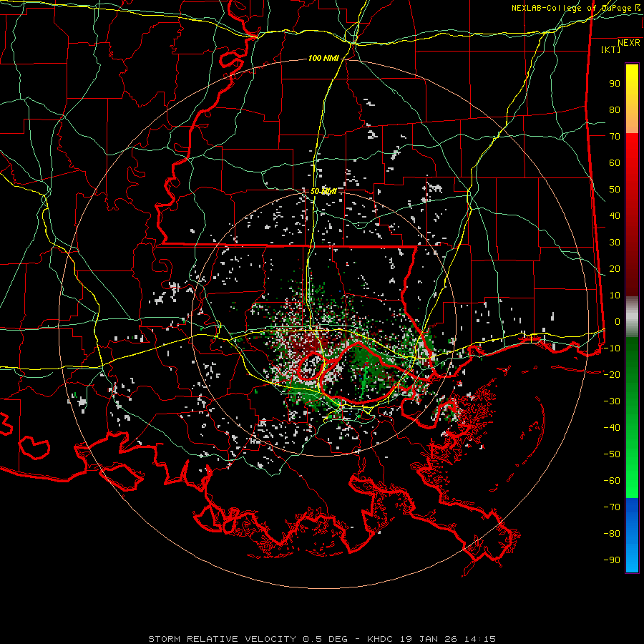Click the -40 scale label
644x644 pixels.
click(612, 428)
